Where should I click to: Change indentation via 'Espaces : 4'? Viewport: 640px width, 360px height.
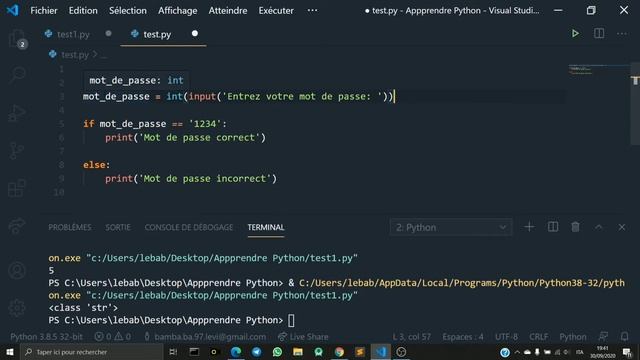[x=463, y=336]
